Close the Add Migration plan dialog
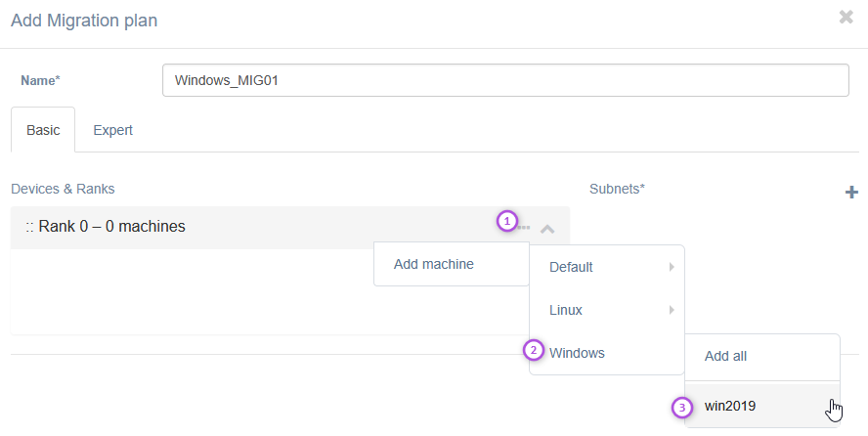868x436 pixels. 846,17
